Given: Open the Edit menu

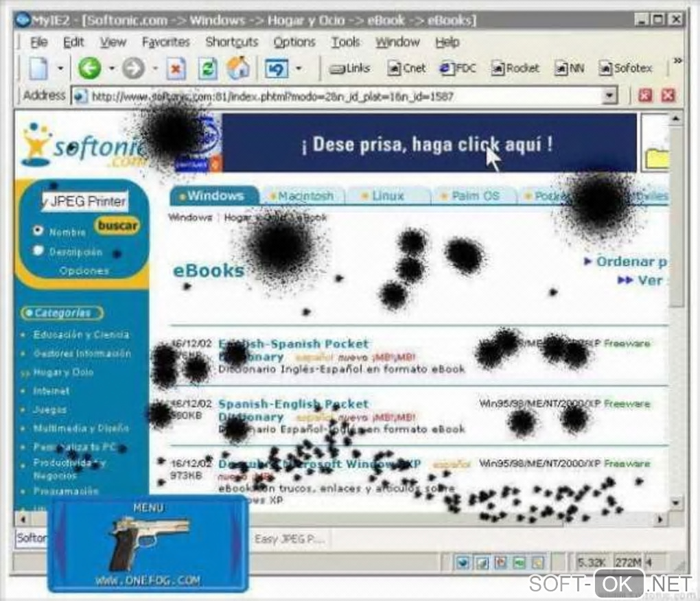Looking at the screenshot, I should click(x=73, y=42).
